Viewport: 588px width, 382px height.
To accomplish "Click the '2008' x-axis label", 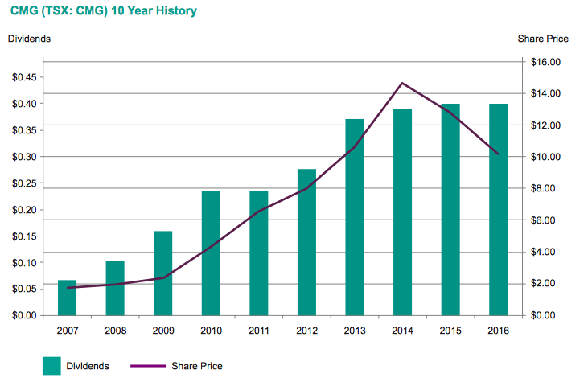I will tap(116, 331).
